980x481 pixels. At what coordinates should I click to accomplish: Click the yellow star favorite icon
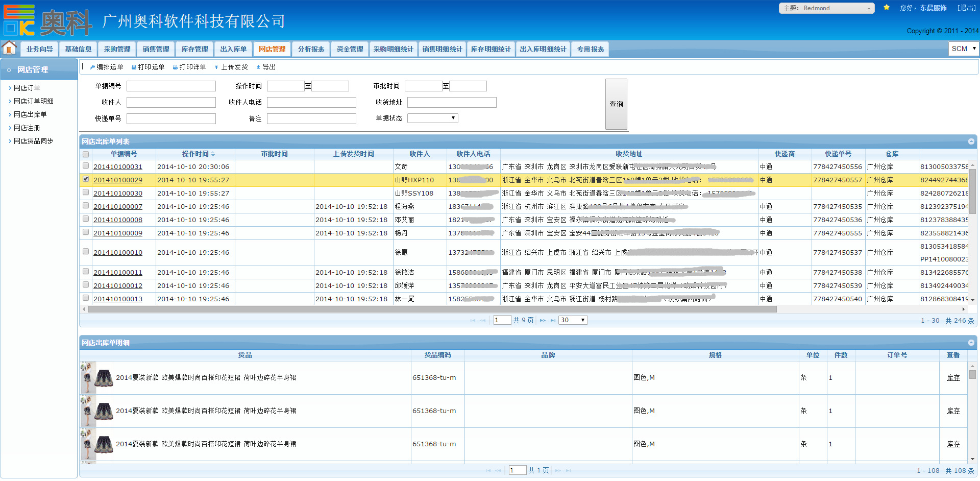tap(887, 8)
